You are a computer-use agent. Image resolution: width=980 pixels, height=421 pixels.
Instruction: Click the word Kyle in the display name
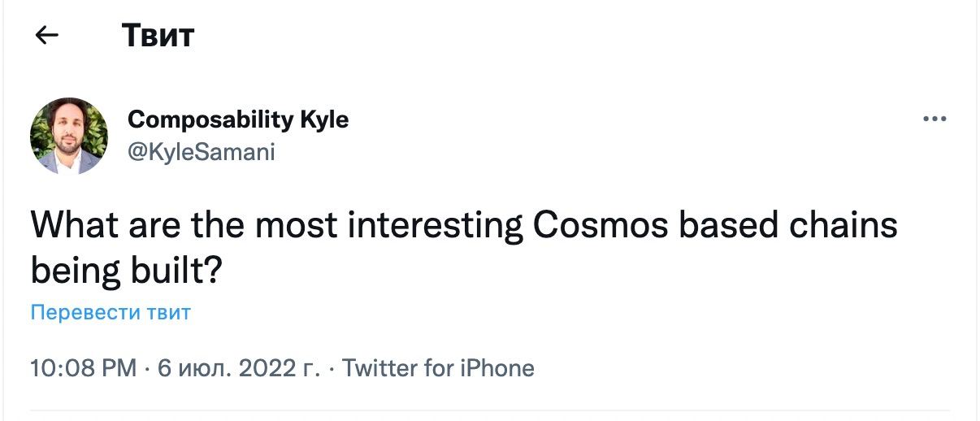click(x=324, y=120)
